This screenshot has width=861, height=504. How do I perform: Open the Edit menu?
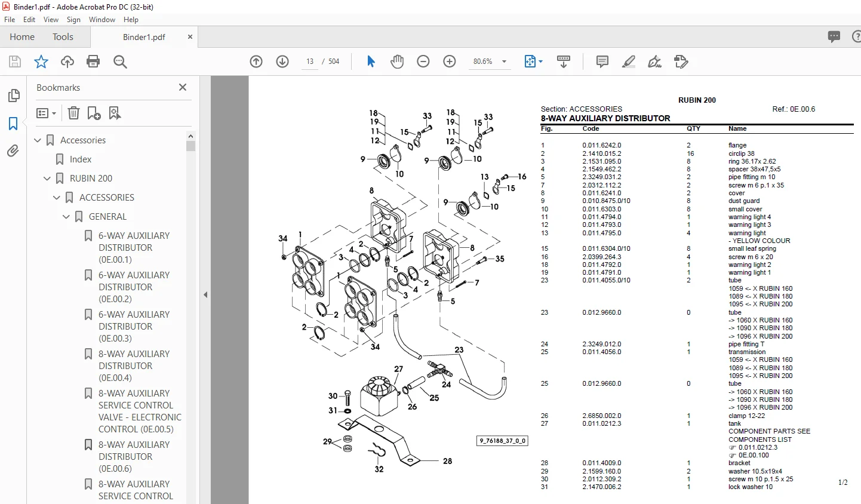tap(29, 20)
